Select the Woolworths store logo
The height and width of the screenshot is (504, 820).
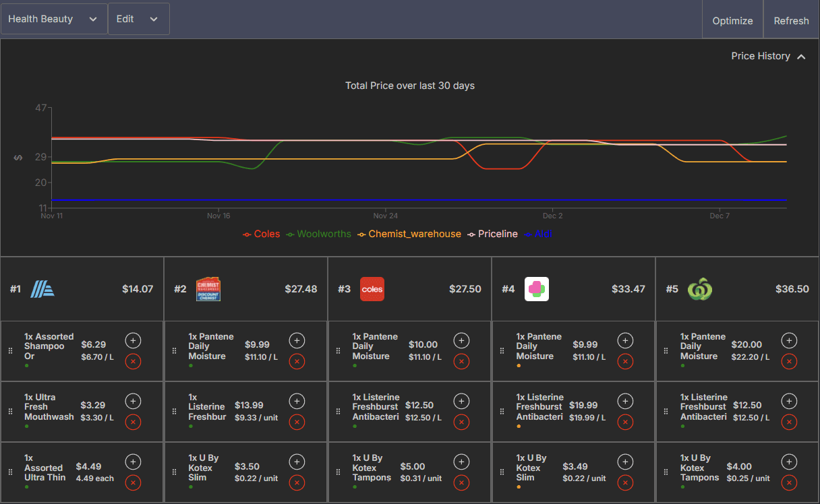[x=701, y=288]
